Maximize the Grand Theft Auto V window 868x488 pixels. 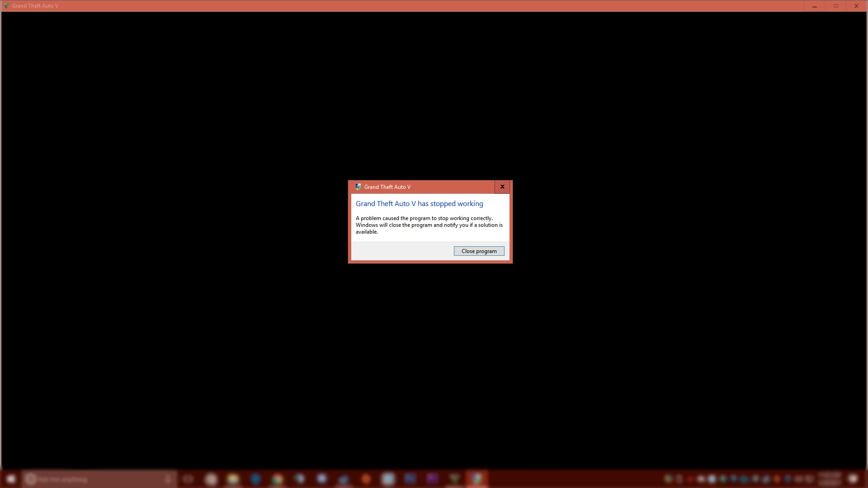(835, 6)
